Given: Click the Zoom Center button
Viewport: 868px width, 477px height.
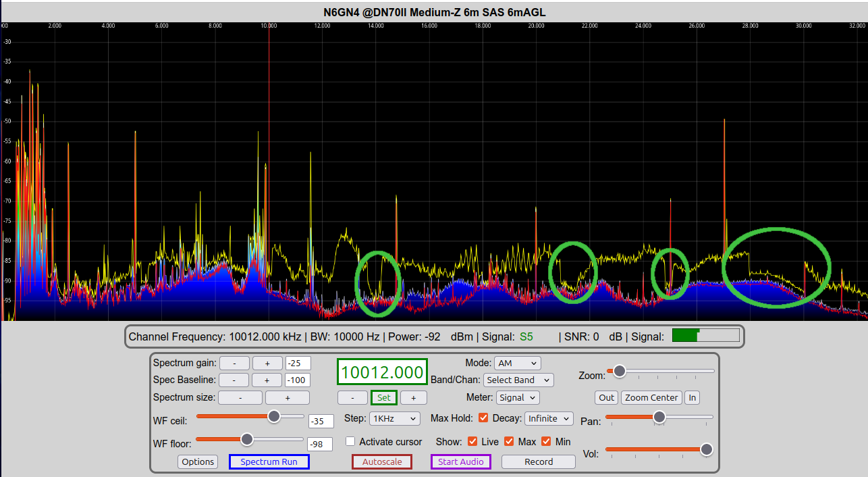Looking at the screenshot, I should [651, 398].
